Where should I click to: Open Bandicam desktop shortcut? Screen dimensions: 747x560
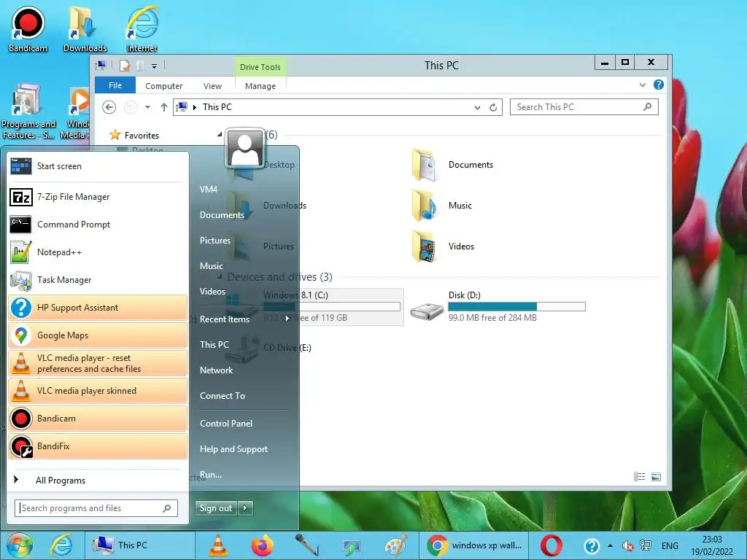pyautogui.click(x=28, y=29)
